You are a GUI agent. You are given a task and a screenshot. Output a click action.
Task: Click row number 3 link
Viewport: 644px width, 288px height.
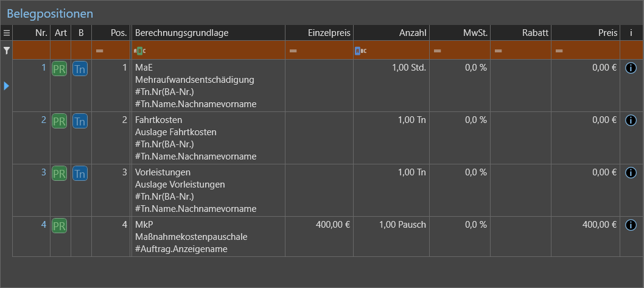coord(43,172)
